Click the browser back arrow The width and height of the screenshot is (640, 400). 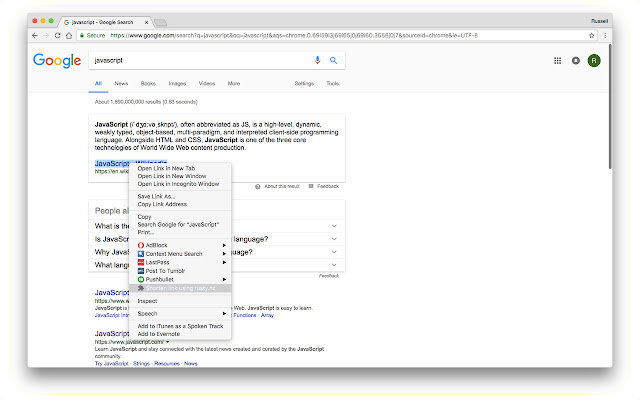click(35, 36)
